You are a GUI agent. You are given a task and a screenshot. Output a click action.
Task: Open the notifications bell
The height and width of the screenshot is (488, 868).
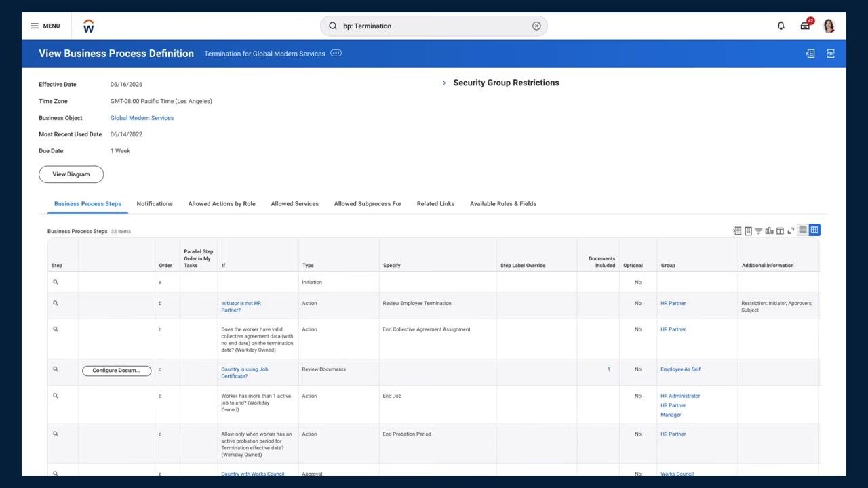781,26
